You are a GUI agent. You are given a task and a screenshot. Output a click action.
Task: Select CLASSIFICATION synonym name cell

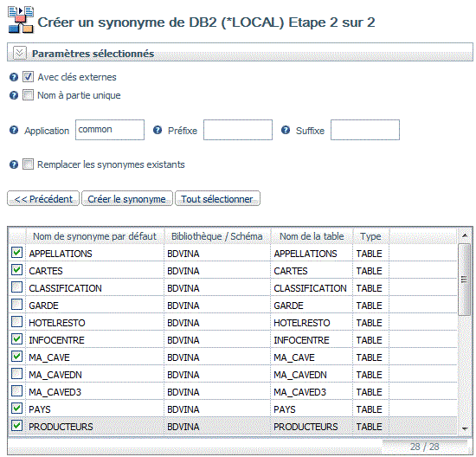(94, 288)
